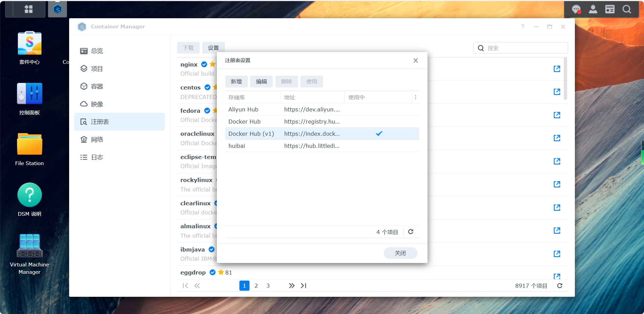
Task: Open the DSM main menu grid icon
Action: coord(29,9)
